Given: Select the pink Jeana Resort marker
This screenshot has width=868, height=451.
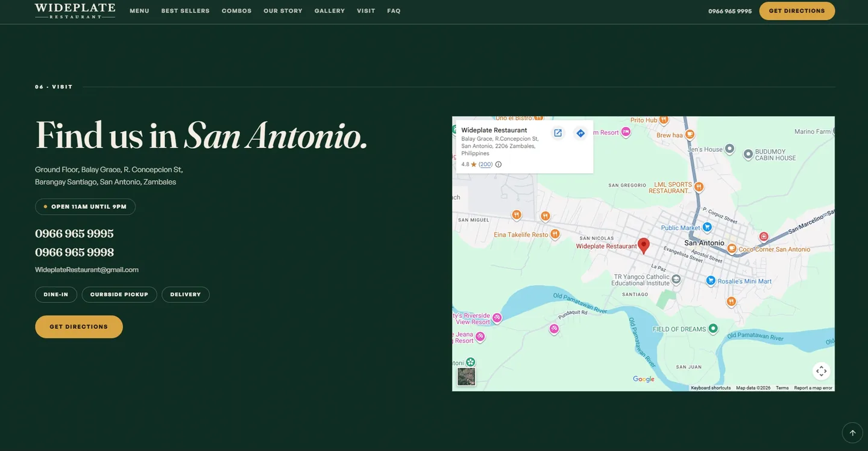Looking at the screenshot, I should click(x=480, y=337).
